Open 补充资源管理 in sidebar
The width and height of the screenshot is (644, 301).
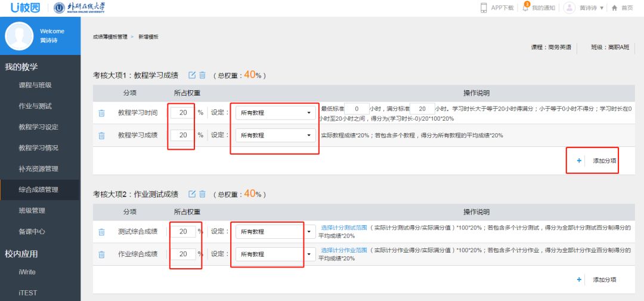tap(39, 168)
